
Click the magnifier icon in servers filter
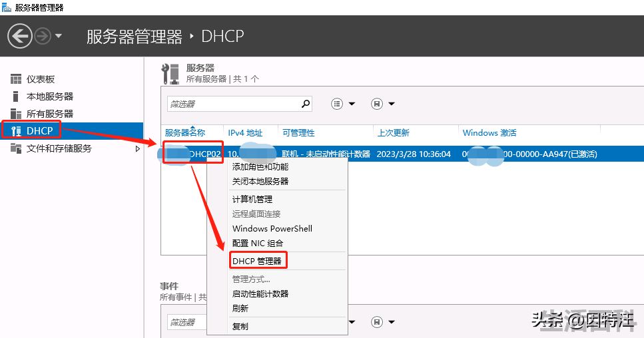306,104
